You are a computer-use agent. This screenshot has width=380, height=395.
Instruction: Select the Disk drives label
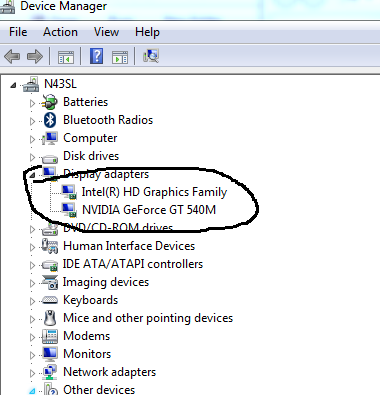tap(91, 156)
